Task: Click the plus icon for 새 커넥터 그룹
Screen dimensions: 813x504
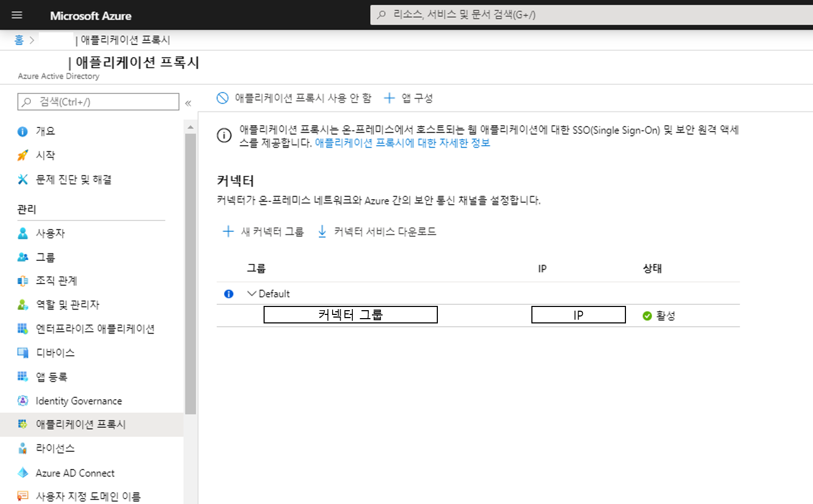Action: 228,231
